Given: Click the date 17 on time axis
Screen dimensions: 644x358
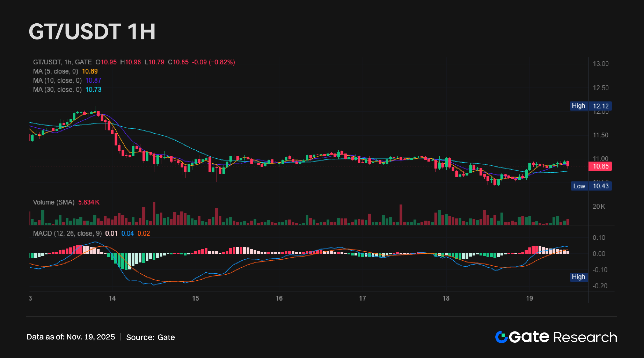Looking at the screenshot, I should coord(363,298).
